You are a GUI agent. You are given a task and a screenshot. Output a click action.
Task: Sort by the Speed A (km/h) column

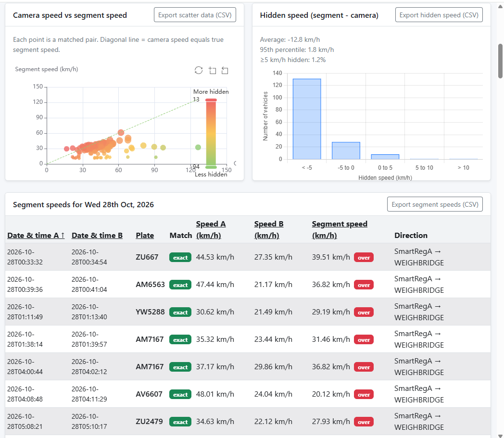pyautogui.click(x=211, y=229)
